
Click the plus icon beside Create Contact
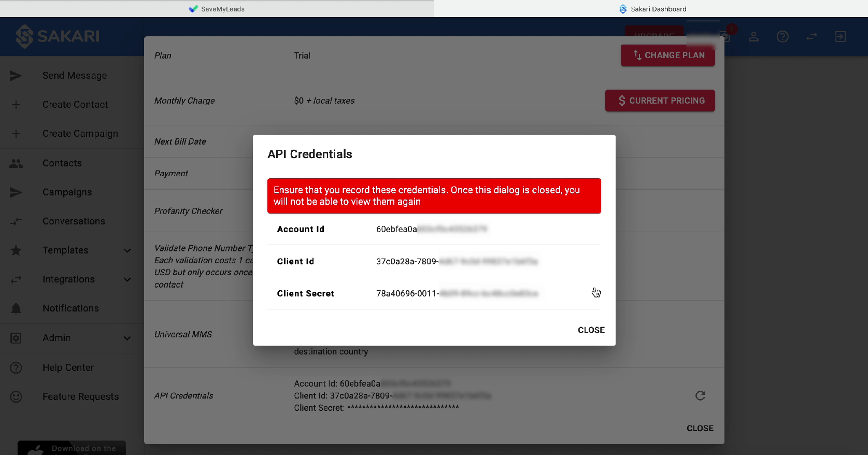pos(16,105)
